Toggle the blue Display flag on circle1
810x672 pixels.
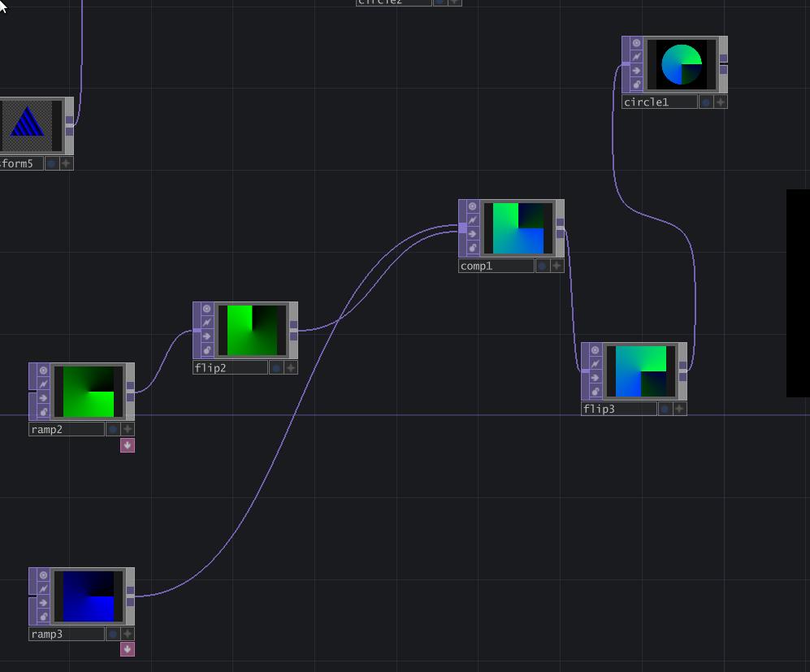point(706,102)
